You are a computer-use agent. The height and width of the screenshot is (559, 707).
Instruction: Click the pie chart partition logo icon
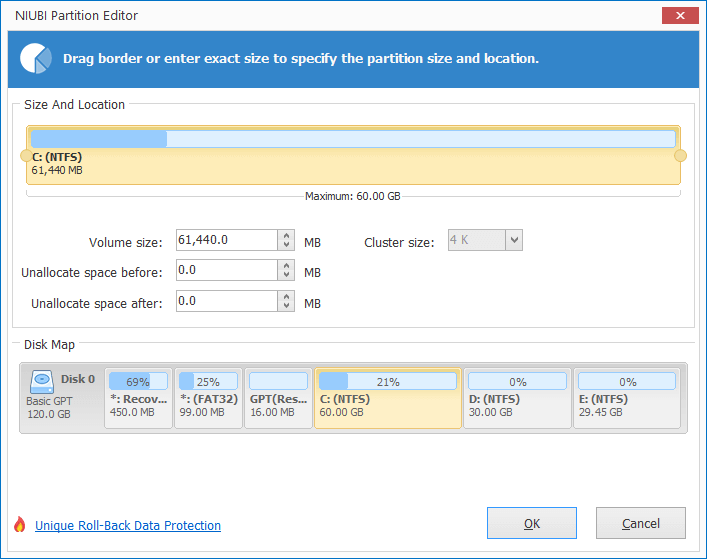pyautogui.click(x=35, y=59)
